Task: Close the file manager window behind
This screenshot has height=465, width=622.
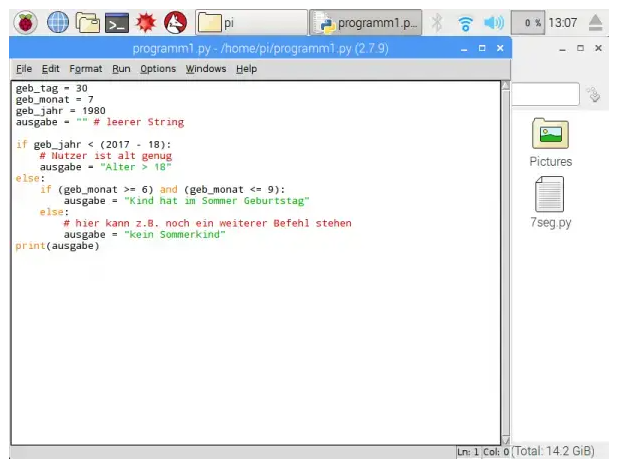Action: pyautogui.click(x=599, y=48)
